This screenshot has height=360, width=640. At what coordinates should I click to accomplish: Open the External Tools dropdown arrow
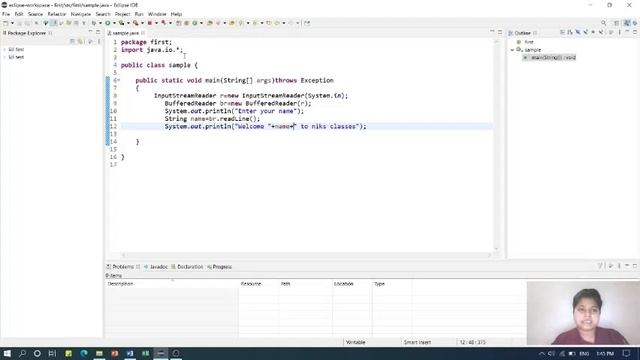pos(142,23)
